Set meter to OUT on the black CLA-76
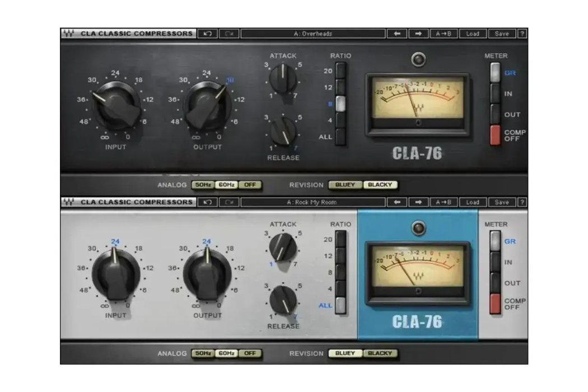Viewport: 588px width, 392px height. click(x=495, y=114)
